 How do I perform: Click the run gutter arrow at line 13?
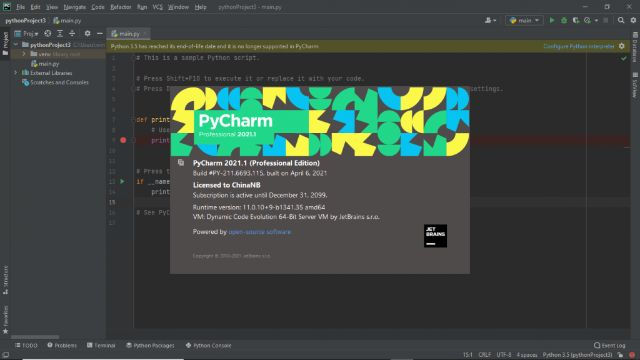coord(122,181)
